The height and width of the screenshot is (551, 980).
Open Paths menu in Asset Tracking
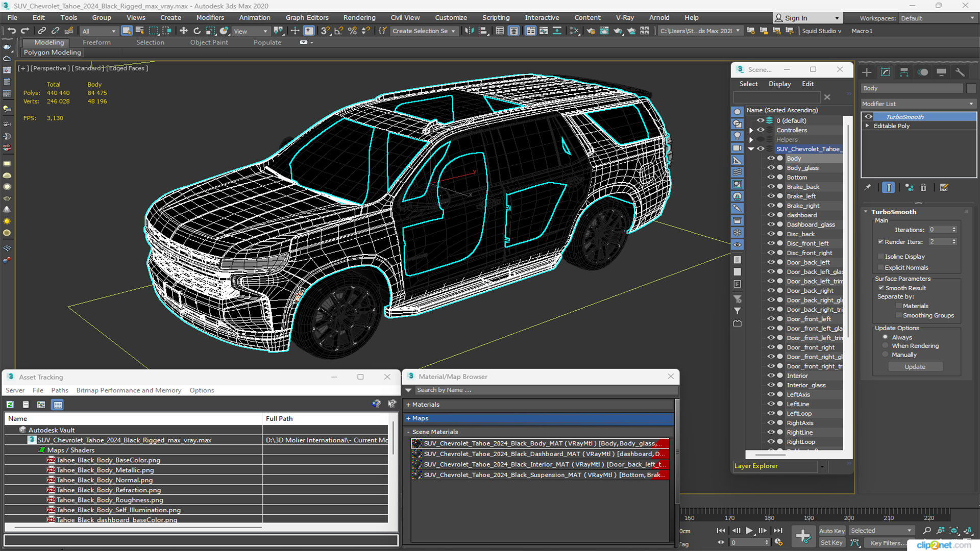pyautogui.click(x=59, y=390)
